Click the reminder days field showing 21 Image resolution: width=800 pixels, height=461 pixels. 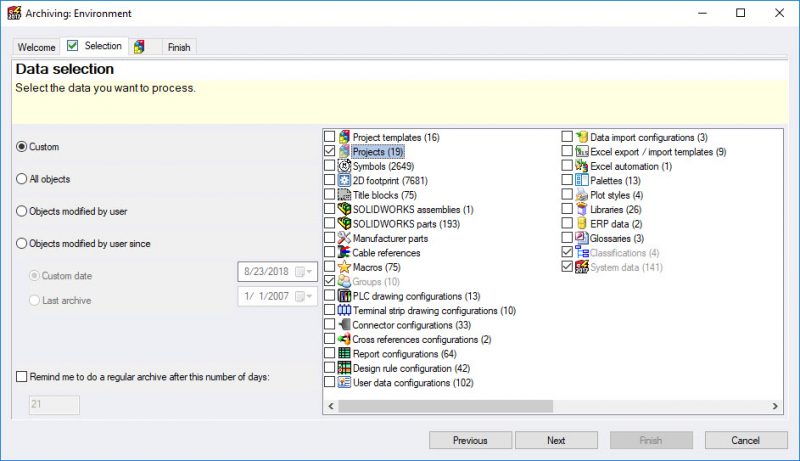54,405
